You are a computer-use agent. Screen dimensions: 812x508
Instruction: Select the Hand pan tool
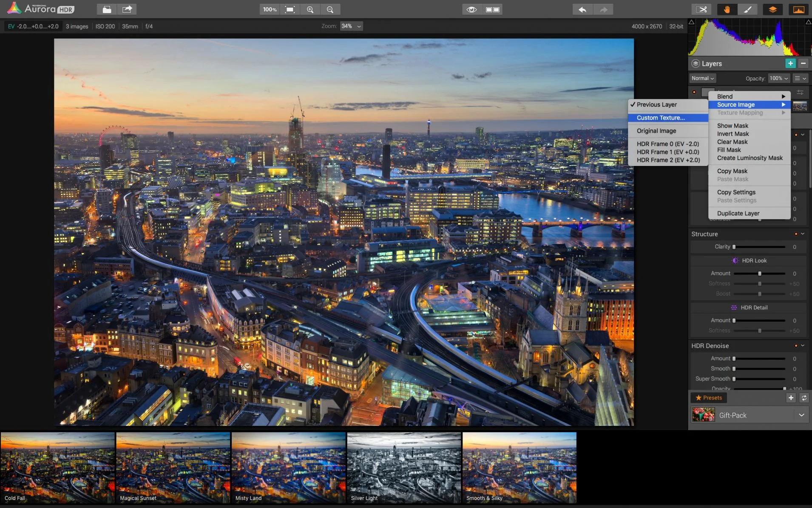coord(727,9)
